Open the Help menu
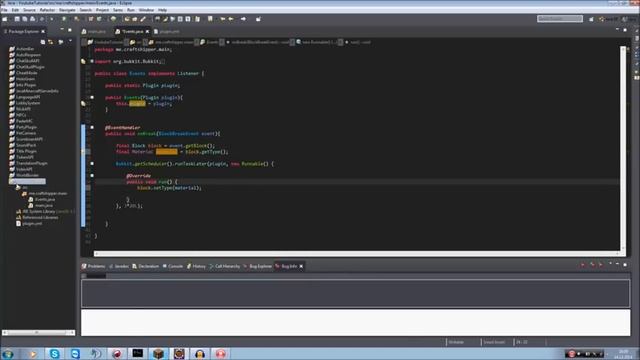This screenshot has width=640, height=360. 162,10
